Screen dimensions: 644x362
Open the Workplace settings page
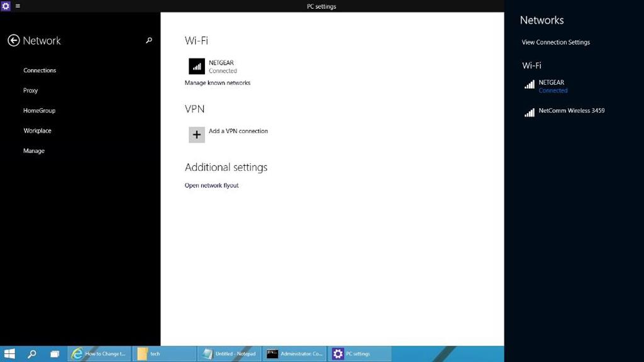[37, 130]
